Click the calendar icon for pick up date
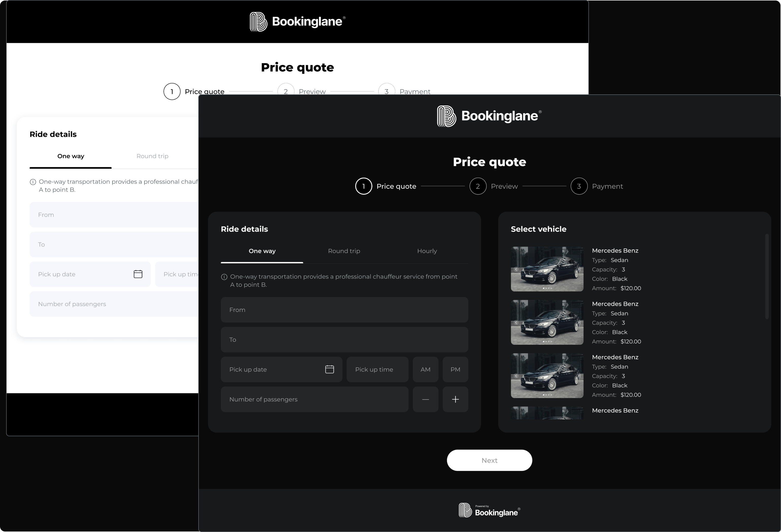This screenshot has height=532, width=781. point(330,369)
